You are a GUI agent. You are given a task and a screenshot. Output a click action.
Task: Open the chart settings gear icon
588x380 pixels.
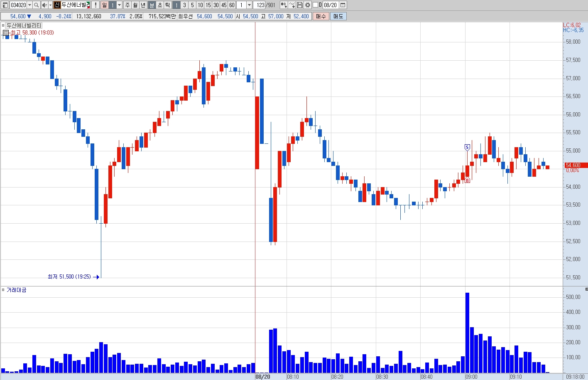tap(307, 5)
